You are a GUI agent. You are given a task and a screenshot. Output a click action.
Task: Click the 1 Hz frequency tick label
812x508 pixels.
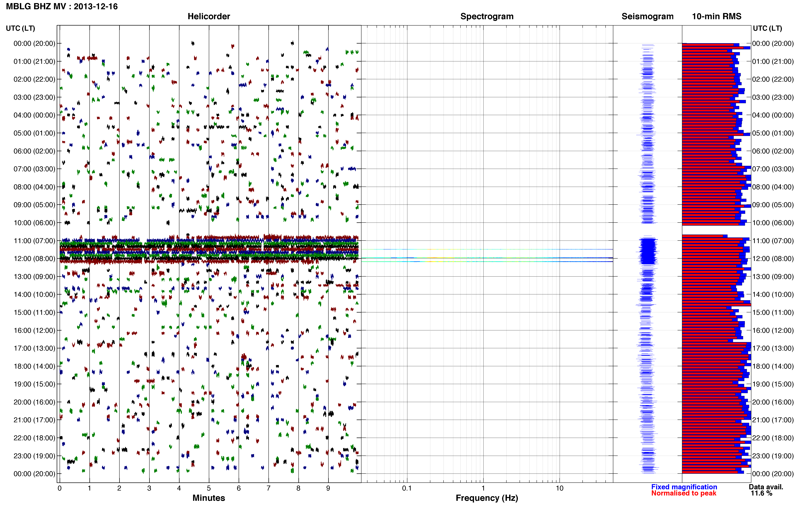(x=483, y=488)
